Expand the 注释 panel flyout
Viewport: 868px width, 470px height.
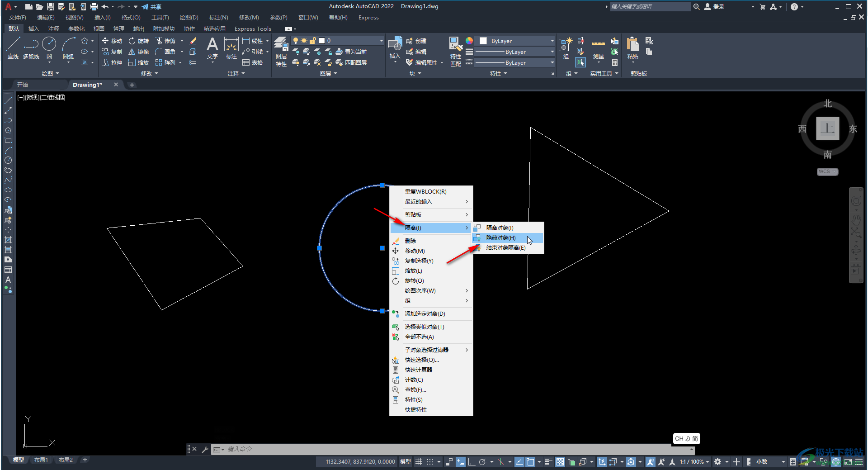[236, 73]
